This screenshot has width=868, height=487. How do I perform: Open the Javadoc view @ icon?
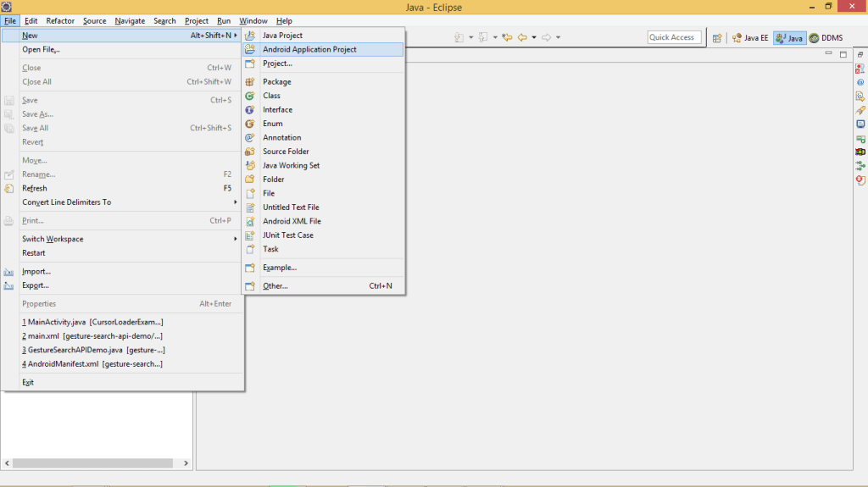[x=860, y=82]
